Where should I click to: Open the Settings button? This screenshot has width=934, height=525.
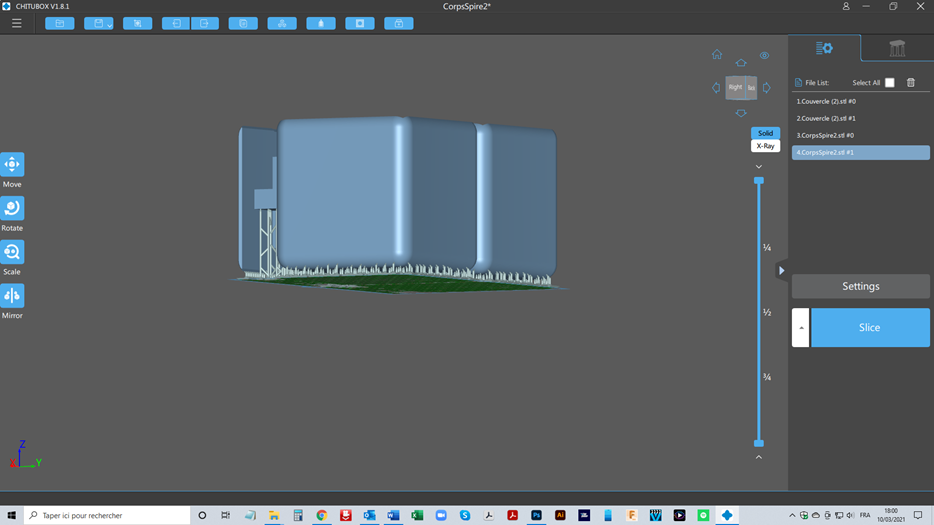(x=860, y=286)
